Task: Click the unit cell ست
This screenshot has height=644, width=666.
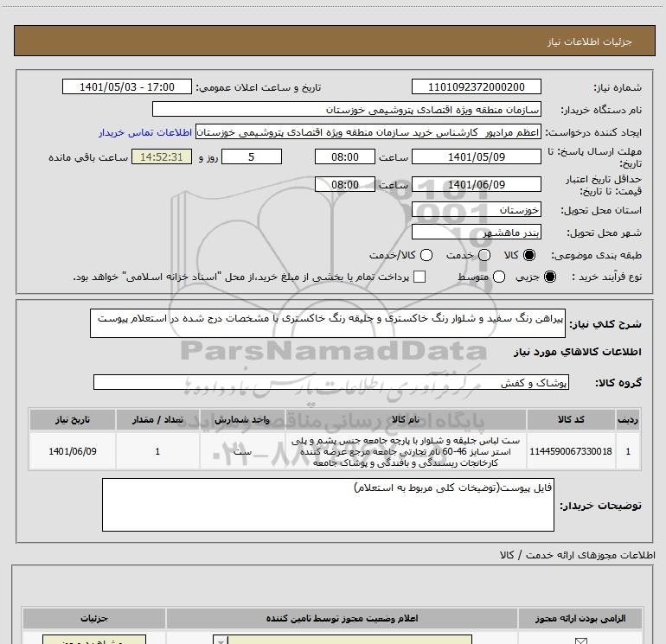Action: [x=242, y=451]
